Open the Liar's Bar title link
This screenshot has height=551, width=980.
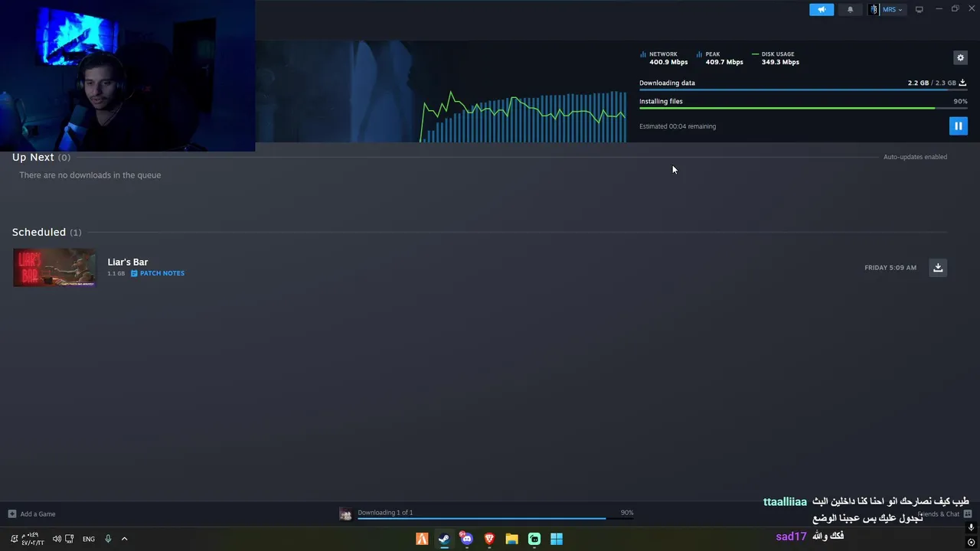coord(127,262)
